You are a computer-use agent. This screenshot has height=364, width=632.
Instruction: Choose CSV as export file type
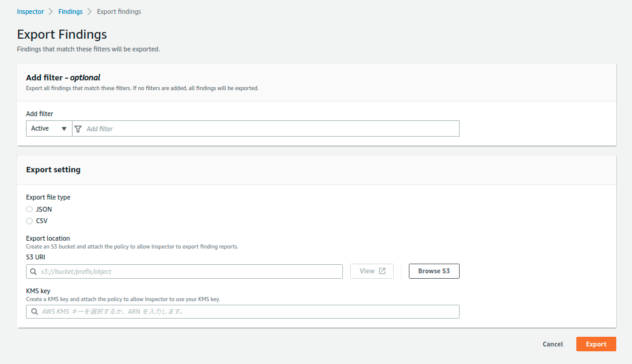30,221
